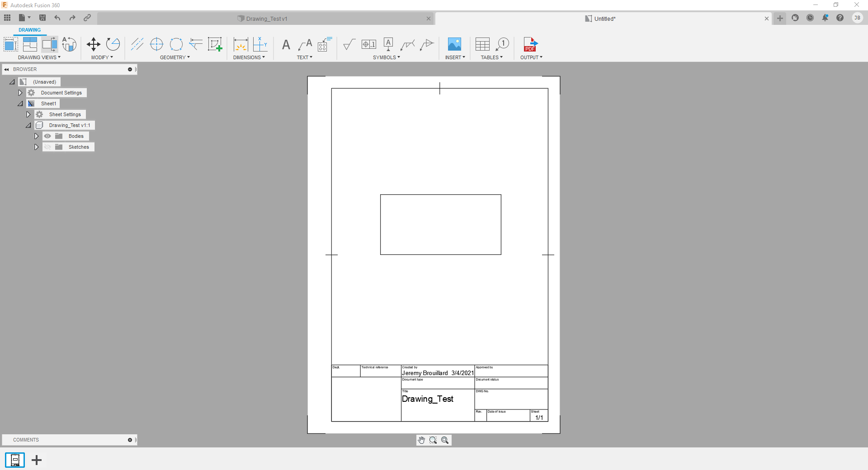Click the Output PDF icon
The width and height of the screenshot is (868, 470).
coord(530,44)
